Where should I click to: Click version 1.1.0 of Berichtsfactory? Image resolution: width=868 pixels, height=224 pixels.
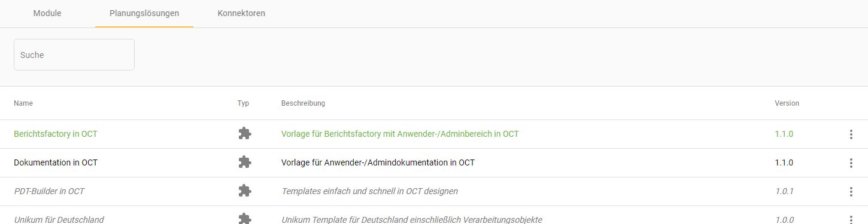pyautogui.click(x=784, y=134)
